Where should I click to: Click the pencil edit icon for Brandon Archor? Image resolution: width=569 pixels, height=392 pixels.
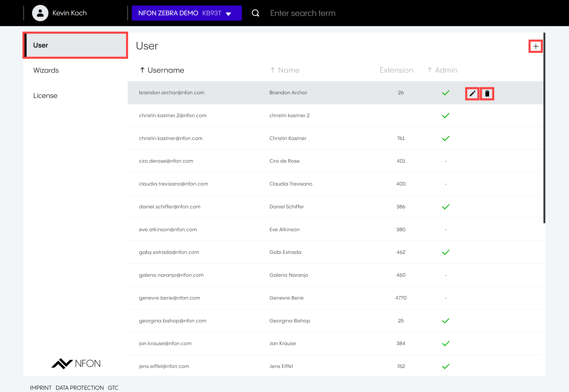click(x=472, y=94)
